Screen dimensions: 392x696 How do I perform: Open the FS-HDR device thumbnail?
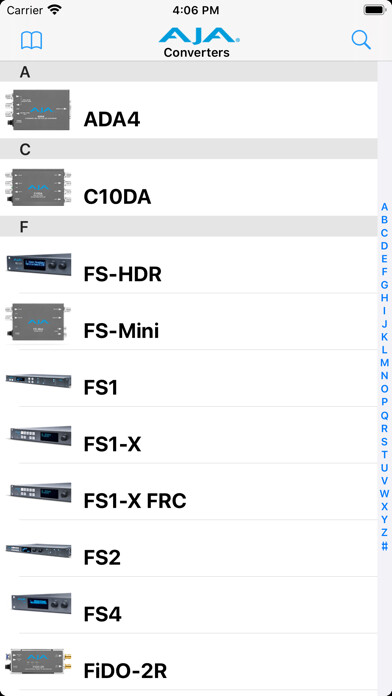coord(39,265)
